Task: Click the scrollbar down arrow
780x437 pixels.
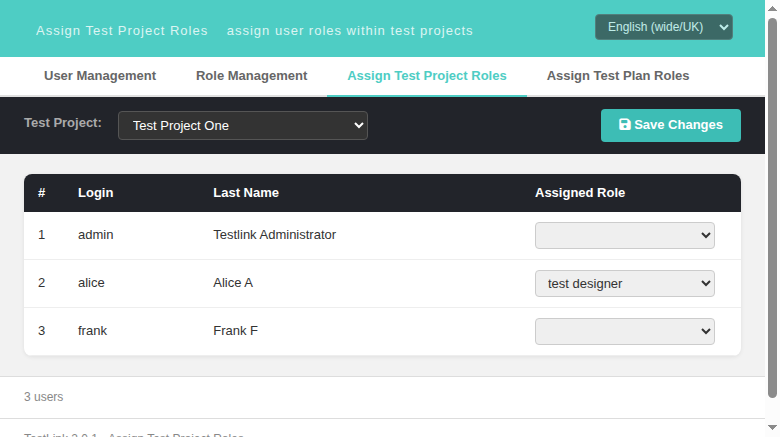Action: pyautogui.click(x=772, y=428)
